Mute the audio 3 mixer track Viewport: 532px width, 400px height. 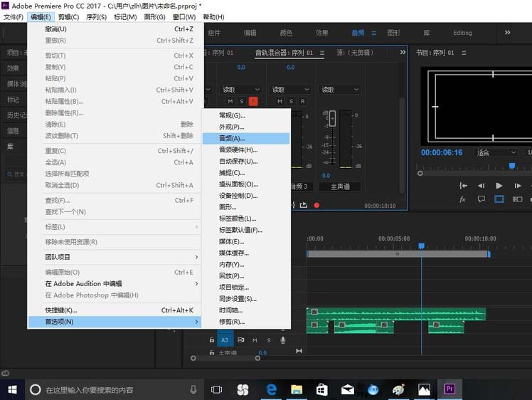point(280,101)
